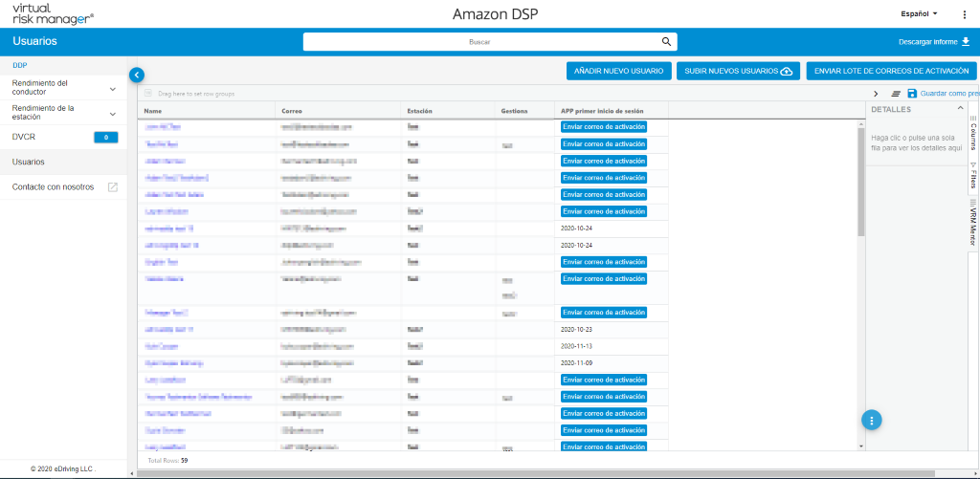
Task: Click the row groups drag icon
Action: coord(148,94)
